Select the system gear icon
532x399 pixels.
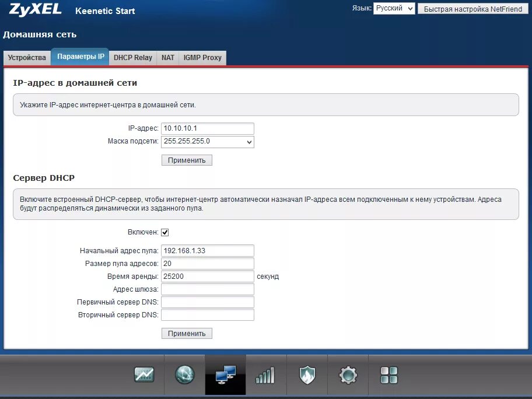[348, 375]
